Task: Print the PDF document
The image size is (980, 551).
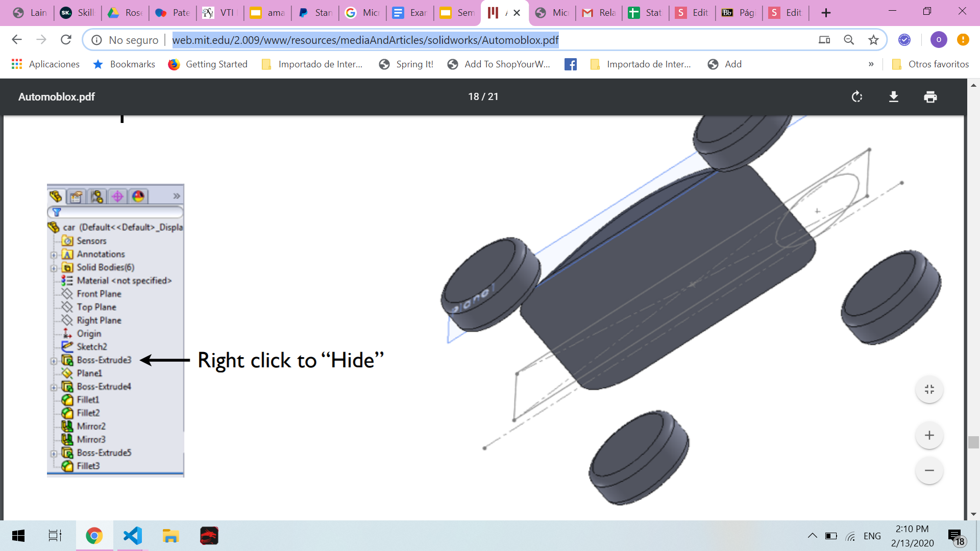Action: (930, 97)
